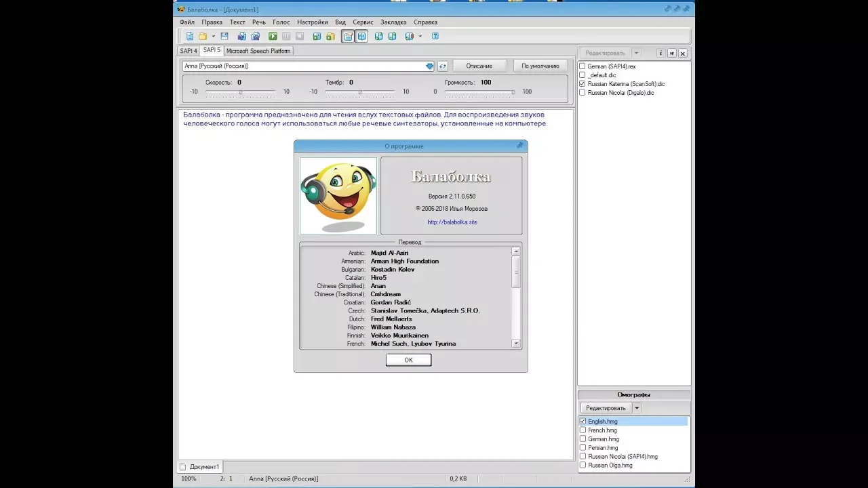Image resolution: width=868 pixels, height=488 pixels.
Task: Open the http://balabolka.site link
Action: point(452,222)
